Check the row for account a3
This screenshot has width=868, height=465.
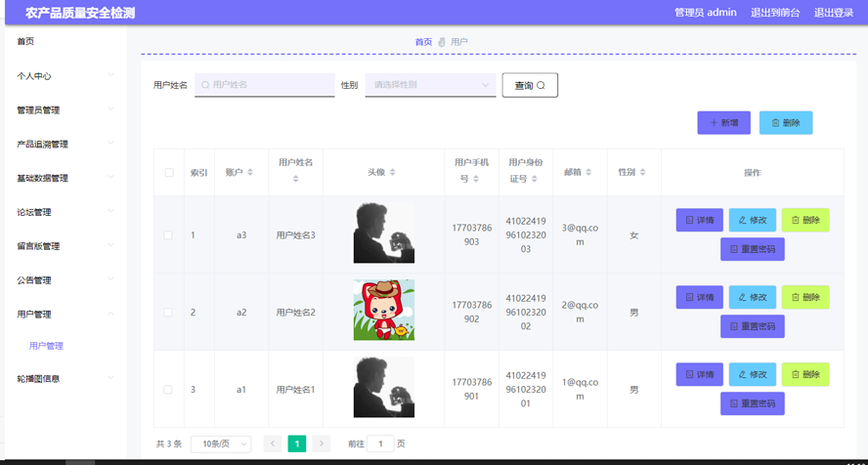pyautogui.click(x=168, y=235)
